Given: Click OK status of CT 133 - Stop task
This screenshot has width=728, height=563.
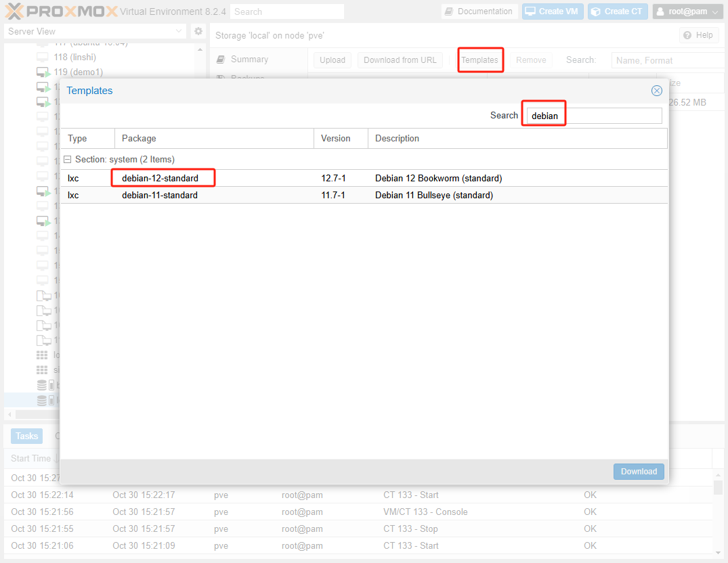Looking at the screenshot, I should pyautogui.click(x=590, y=528).
